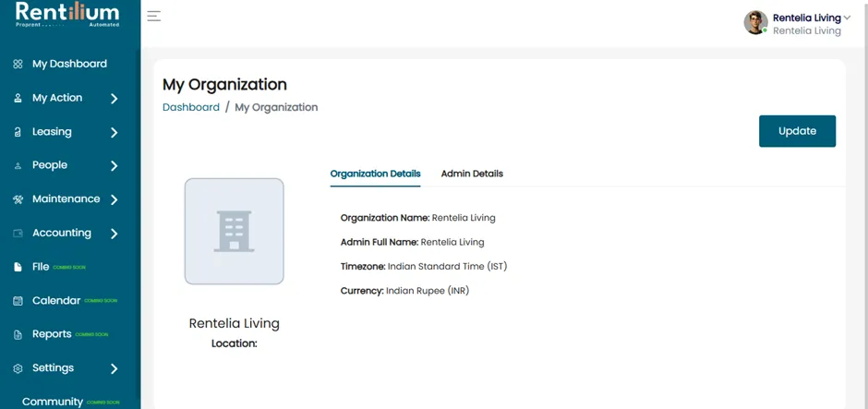Open the Rentelia Living account dropdown arrow
868x409 pixels.
(x=847, y=18)
